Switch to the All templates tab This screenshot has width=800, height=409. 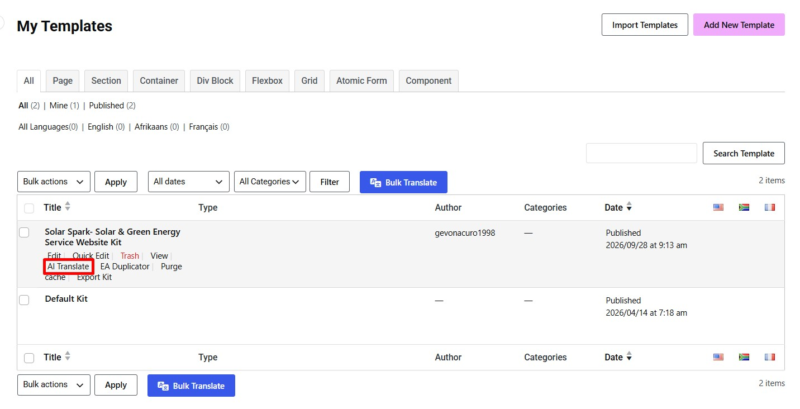tap(29, 81)
